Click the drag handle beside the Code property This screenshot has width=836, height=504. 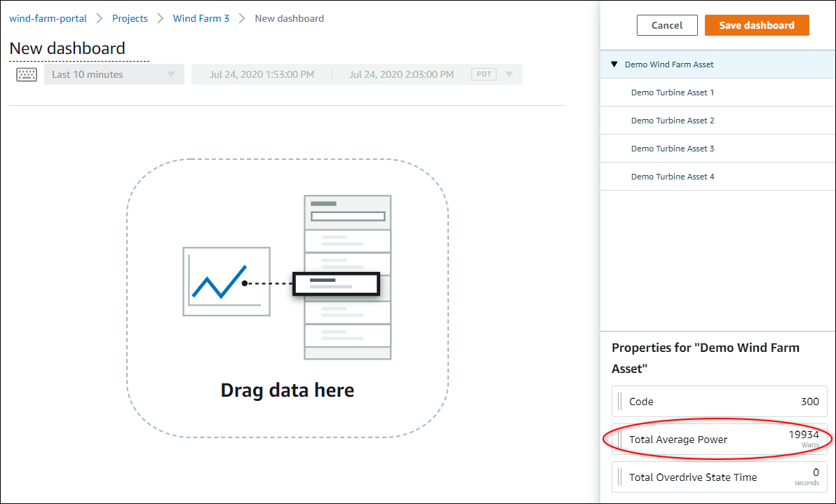pyautogui.click(x=620, y=401)
